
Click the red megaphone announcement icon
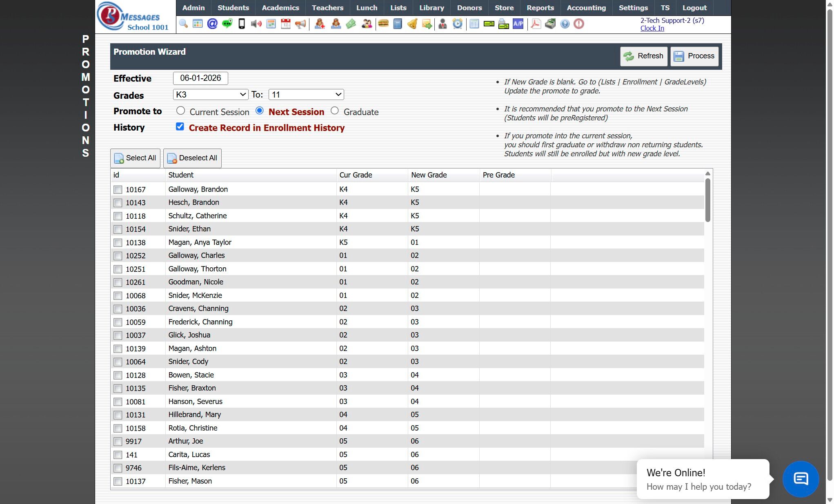pyautogui.click(x=300, y=24)
